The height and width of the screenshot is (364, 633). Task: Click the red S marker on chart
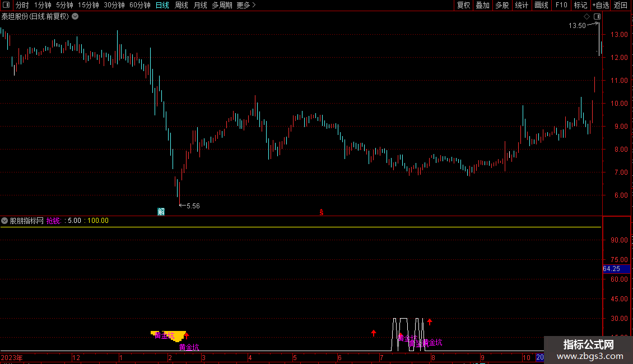tap(322, 212)
